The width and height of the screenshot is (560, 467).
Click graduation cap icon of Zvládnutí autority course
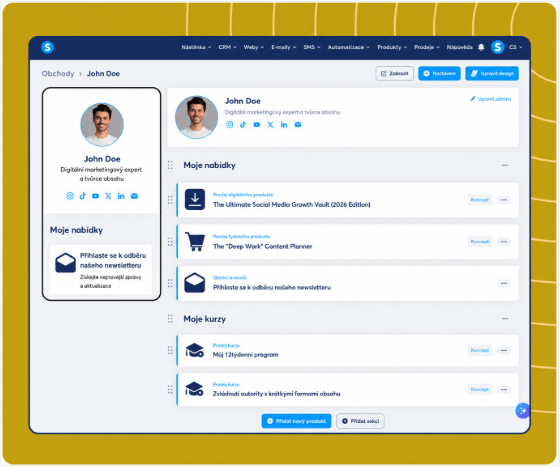tap(195, 389)
